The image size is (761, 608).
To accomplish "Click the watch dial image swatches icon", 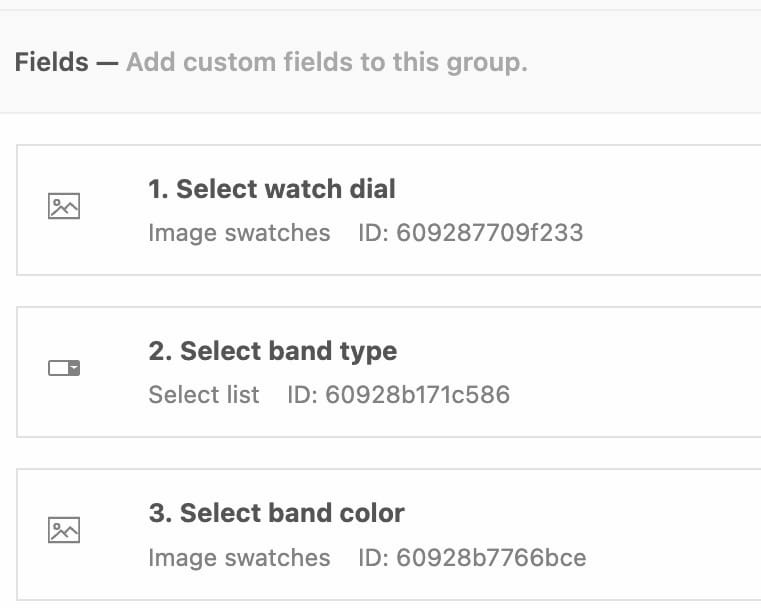I will [64, 206].
